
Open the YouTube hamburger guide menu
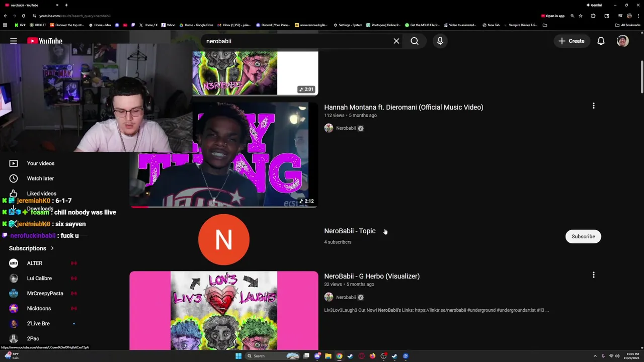point(14,41)
